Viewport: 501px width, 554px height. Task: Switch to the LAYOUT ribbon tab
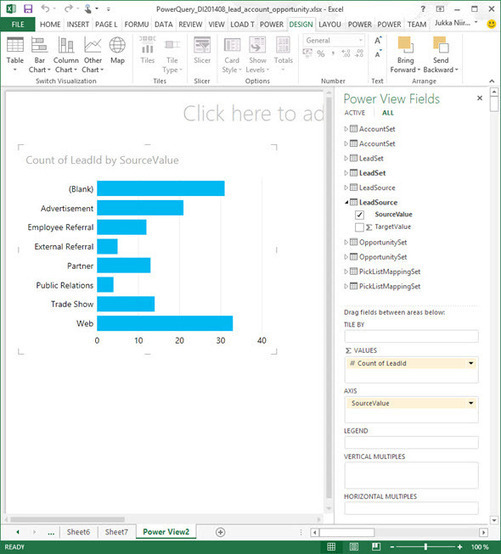pos(330,24)
